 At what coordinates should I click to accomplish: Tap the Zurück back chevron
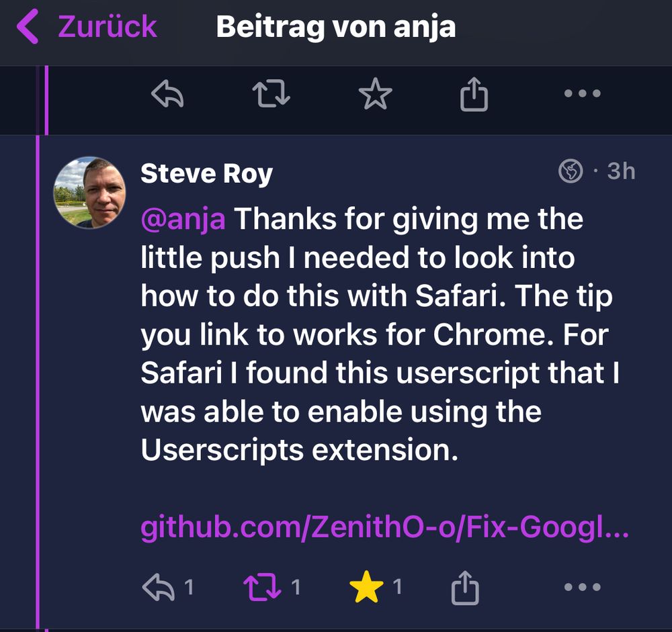(x=28, y=27)
